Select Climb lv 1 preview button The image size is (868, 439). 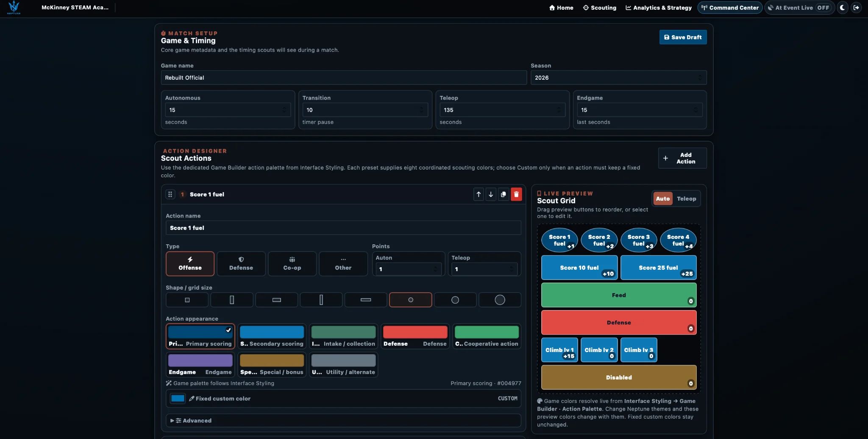coord(559,350)
